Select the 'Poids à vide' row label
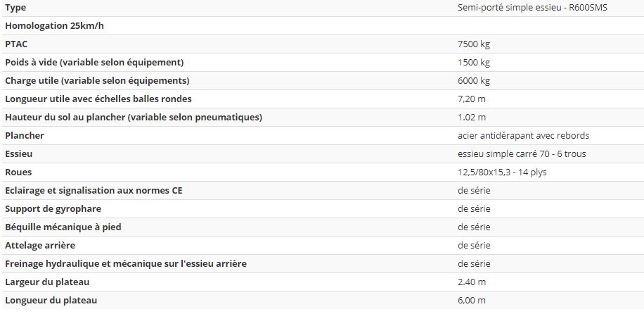 [94, 63]
